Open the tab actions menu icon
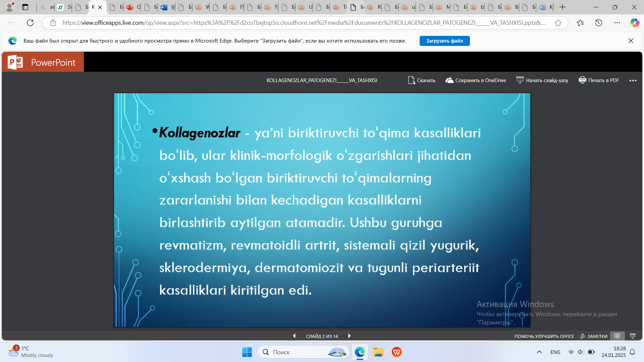Viewport: 644px width, 362px height. tap(25, 7)
